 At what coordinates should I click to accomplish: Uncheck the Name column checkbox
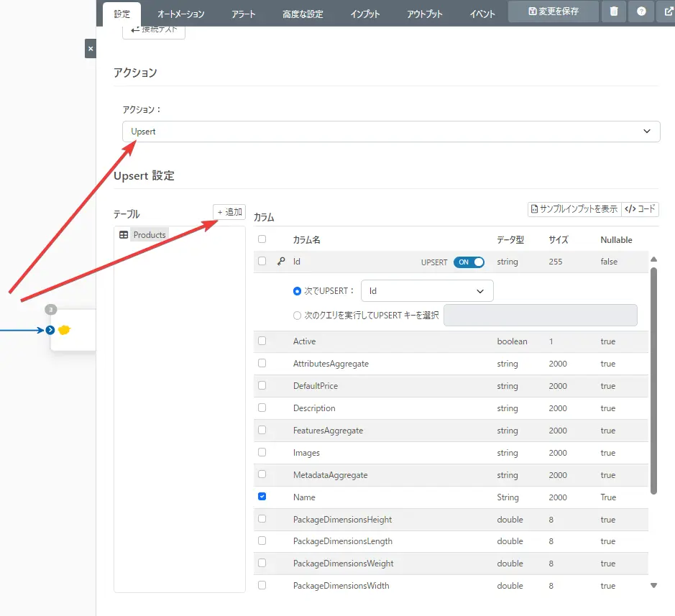[x=262, y=497]
